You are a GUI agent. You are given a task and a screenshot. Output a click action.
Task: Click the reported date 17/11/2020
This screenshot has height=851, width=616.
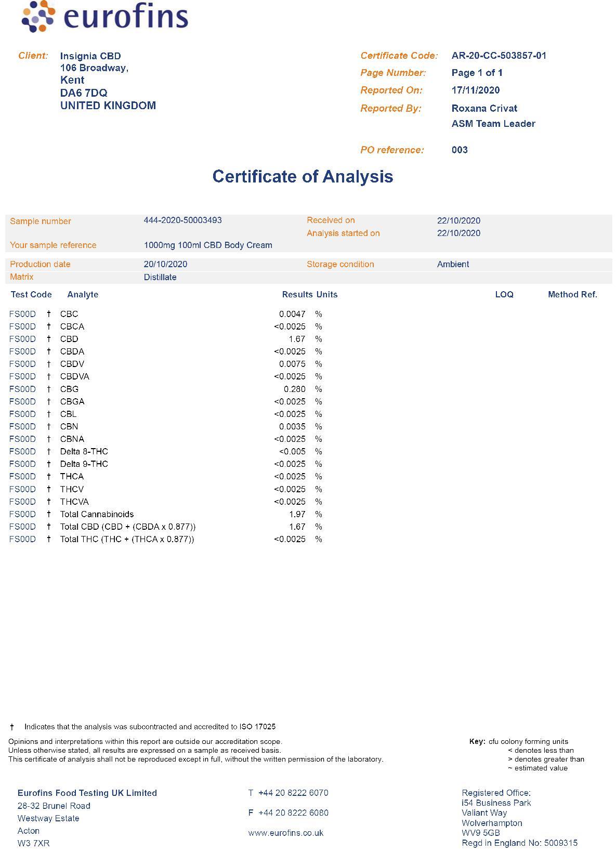pos(476,90)
